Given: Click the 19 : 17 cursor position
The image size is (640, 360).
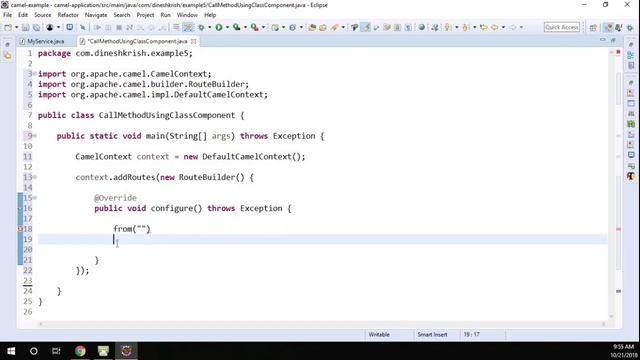Looking at the screenshot, I should coord(471,335).
